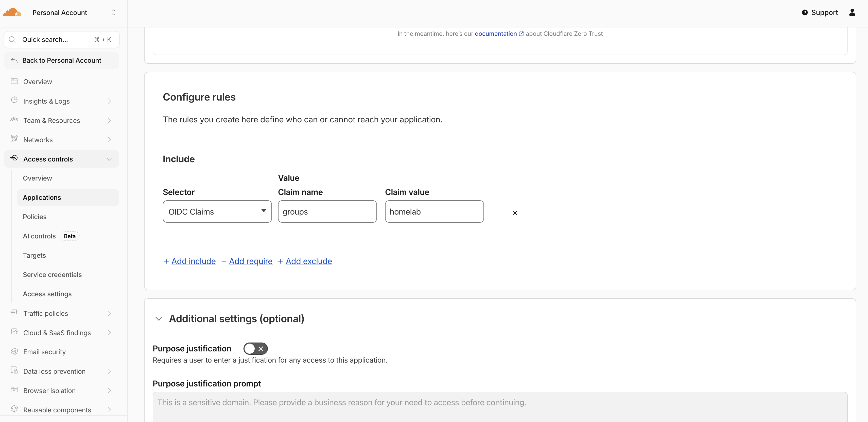Click Team & Resources people icon
Viewport: 868px width, 422px height.
[x=14, y=119]
